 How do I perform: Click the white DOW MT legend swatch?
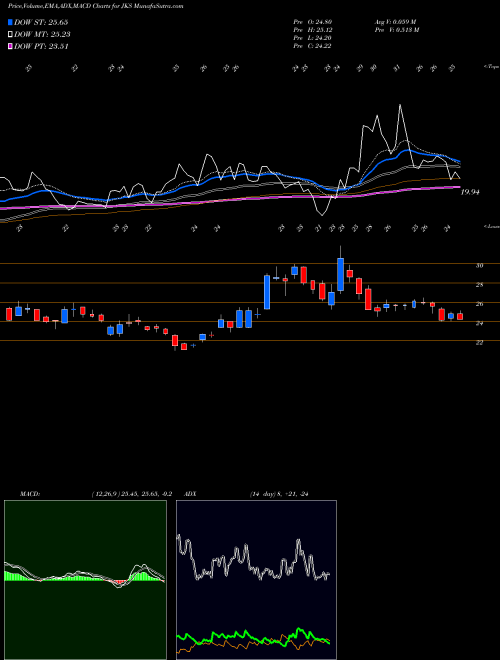pyautogui.click(x=10, y=35)
